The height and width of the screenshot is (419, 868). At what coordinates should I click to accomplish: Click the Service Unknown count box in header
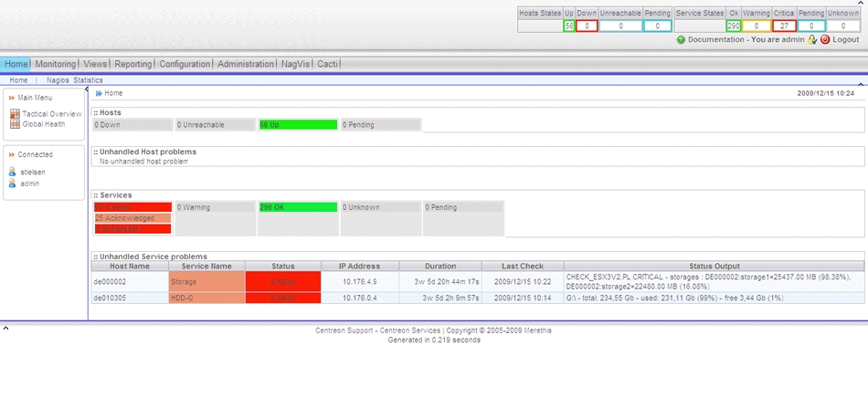[x=843, y=26]
